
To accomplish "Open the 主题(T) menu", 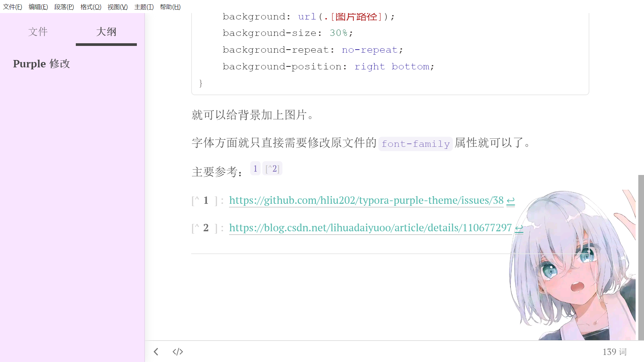I will pyautogui.click(x=144, y=7).
